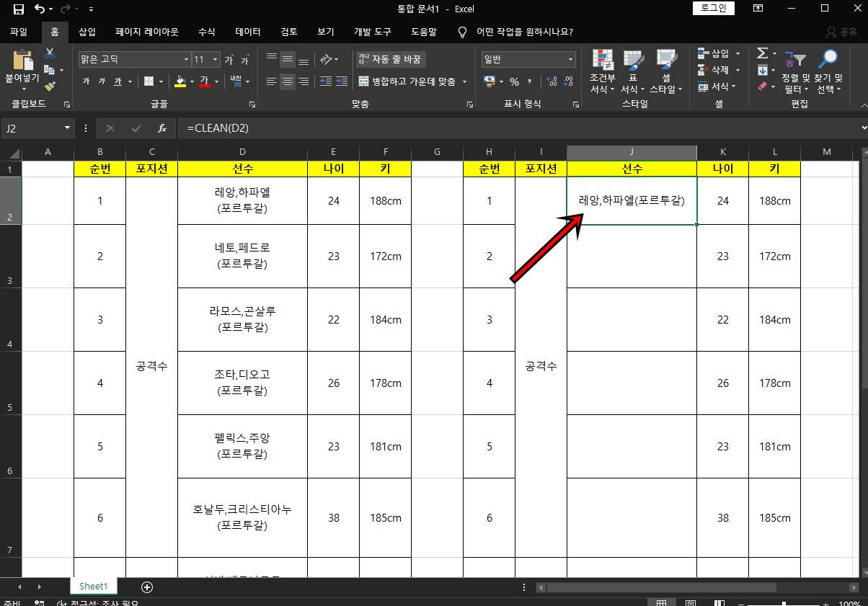Click the AutoSum sigma icon

pyautogui.click(x=762, y=53)
